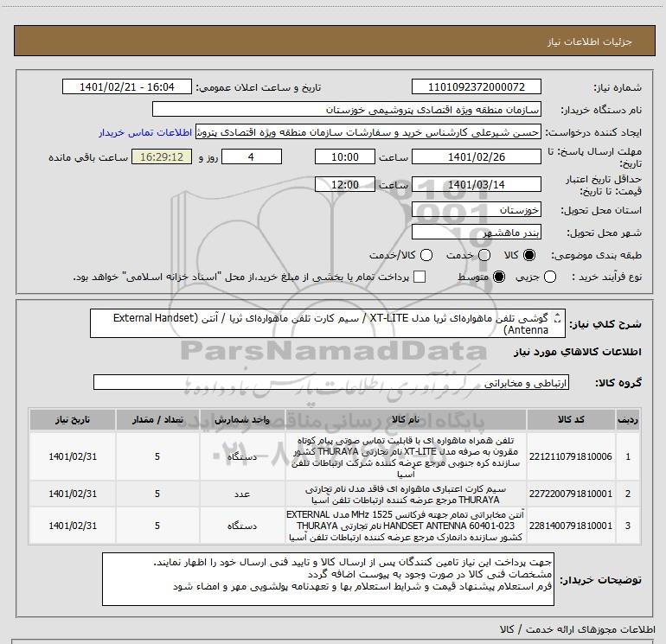The image size is (666, 644).
Task: Click the THURAYA sim card item name
Action: coord(406,494)
